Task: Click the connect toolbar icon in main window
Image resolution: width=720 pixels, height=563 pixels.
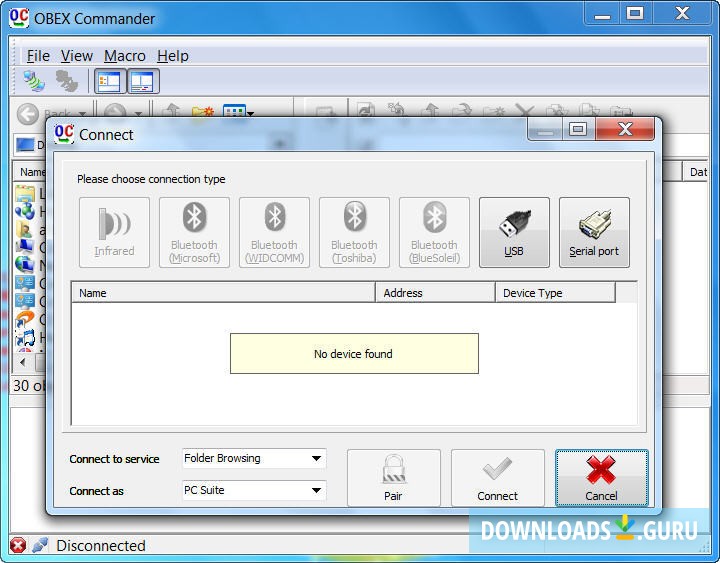Action: click(34, 81)
